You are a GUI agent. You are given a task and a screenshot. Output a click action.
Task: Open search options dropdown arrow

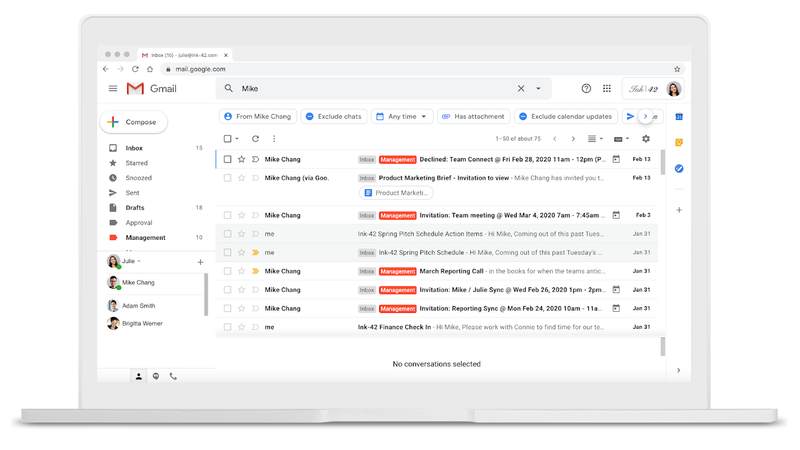538,88
